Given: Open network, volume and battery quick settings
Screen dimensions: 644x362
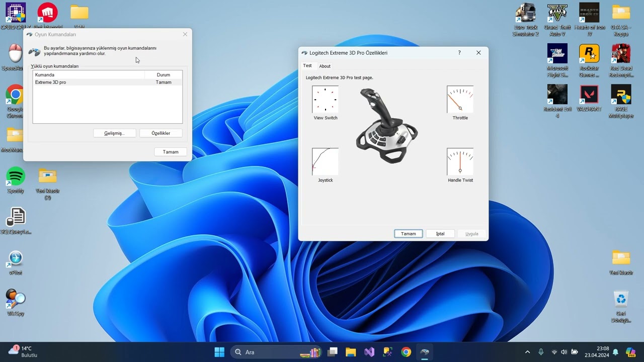Looking at the screenshot, I should pos(564,352).
